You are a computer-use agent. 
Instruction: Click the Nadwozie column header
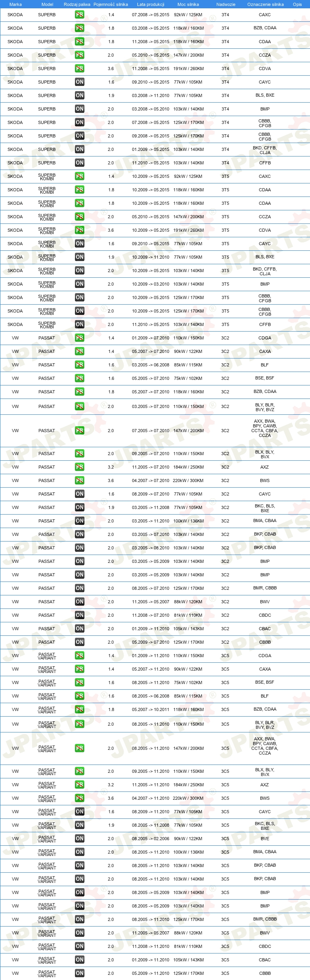click(226, 4)
